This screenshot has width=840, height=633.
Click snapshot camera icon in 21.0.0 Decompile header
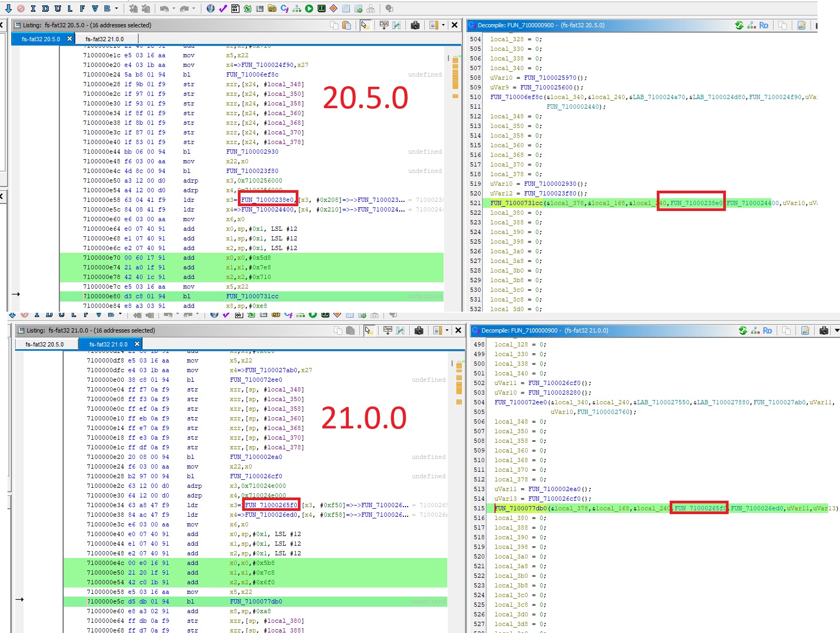(x=824, y=330)
